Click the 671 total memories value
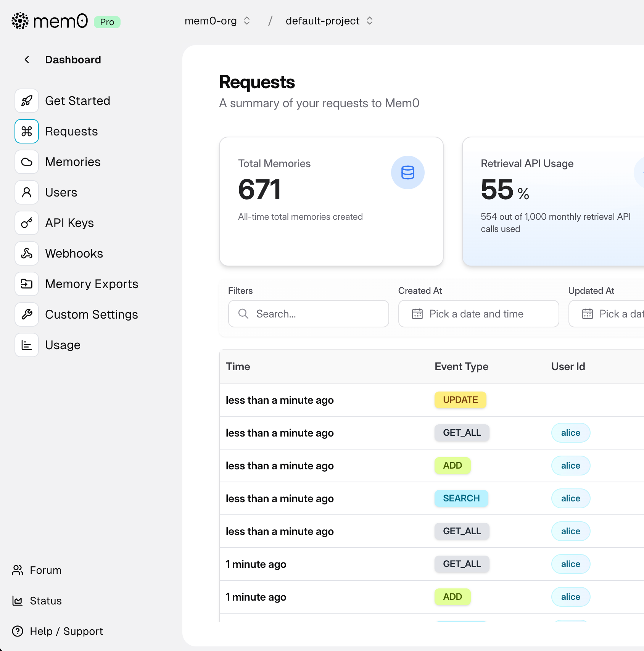The width and height of the screenshot is (644, 651). pyautogui.click(x=259, y=189)
